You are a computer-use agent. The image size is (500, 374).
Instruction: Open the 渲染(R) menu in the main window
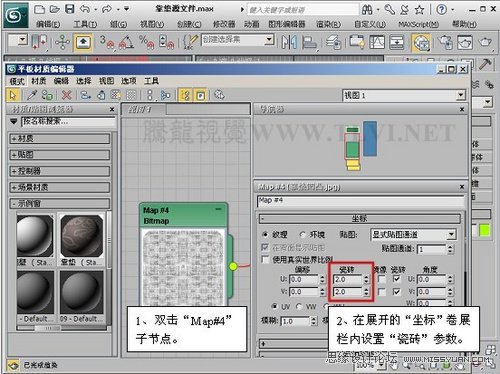(328, 24)
